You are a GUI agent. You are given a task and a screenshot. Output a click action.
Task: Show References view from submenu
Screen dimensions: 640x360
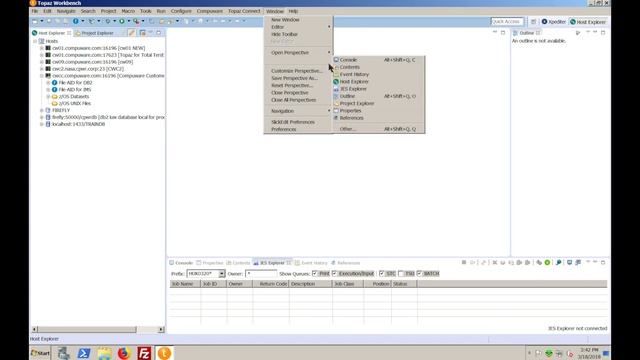click(x=351, y=118)
